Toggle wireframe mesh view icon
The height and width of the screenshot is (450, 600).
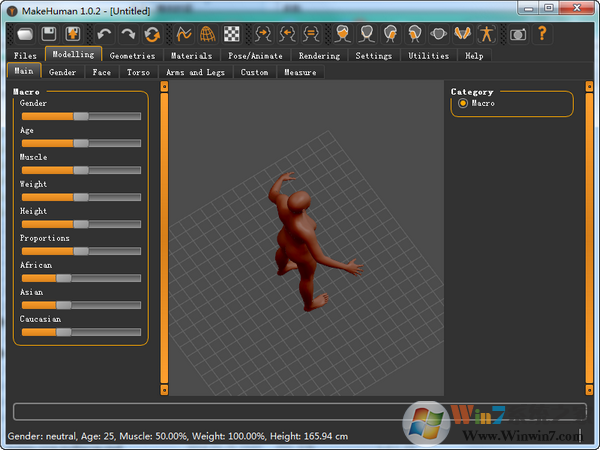coord(208,33)
